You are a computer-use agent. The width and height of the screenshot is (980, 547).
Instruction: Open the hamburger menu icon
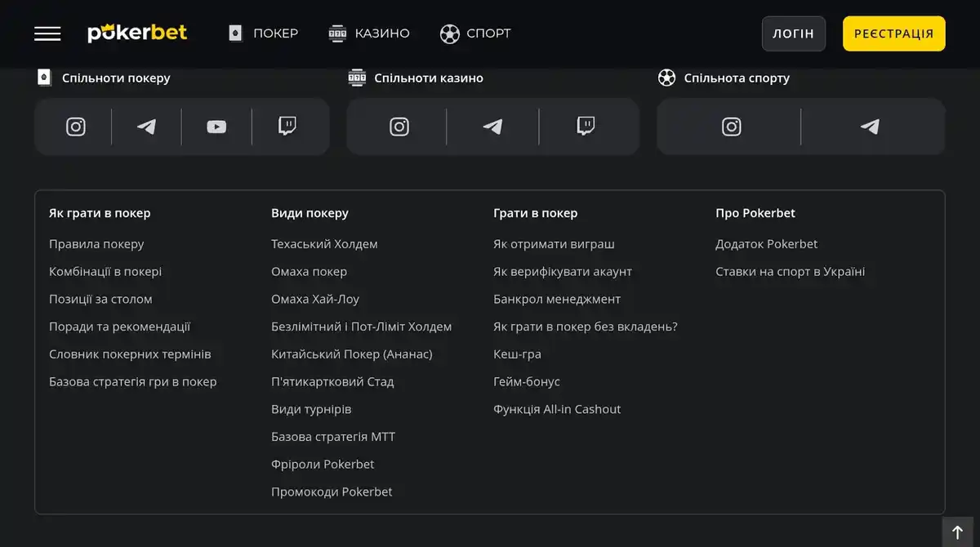[47, 33]
